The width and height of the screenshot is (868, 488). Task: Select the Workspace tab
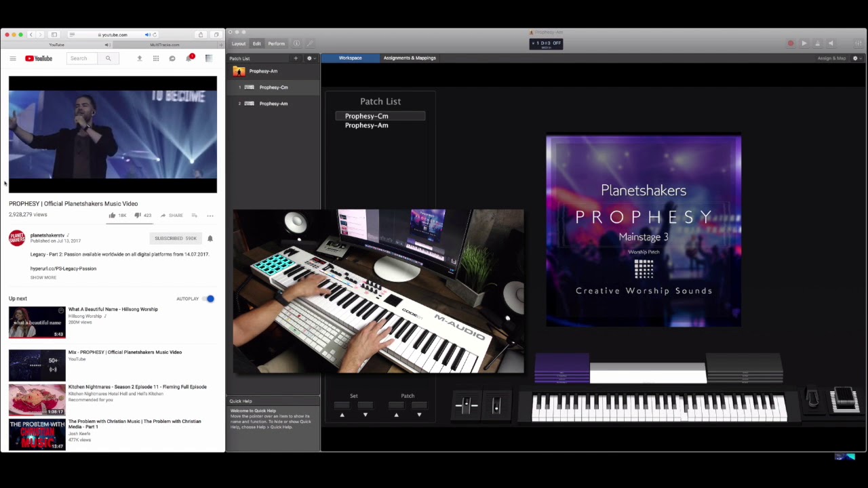[x=351, y=58]
